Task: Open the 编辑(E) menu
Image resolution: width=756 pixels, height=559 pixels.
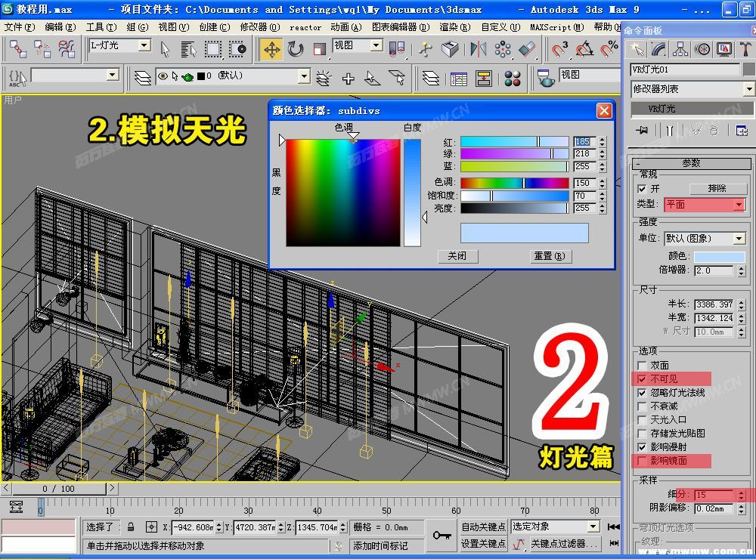Action: [x=60, y=27]
